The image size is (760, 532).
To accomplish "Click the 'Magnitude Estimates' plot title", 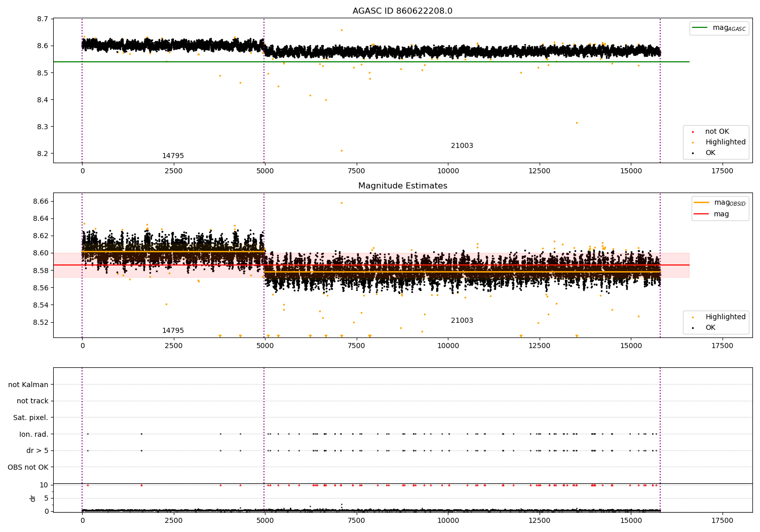I will 402,186.
